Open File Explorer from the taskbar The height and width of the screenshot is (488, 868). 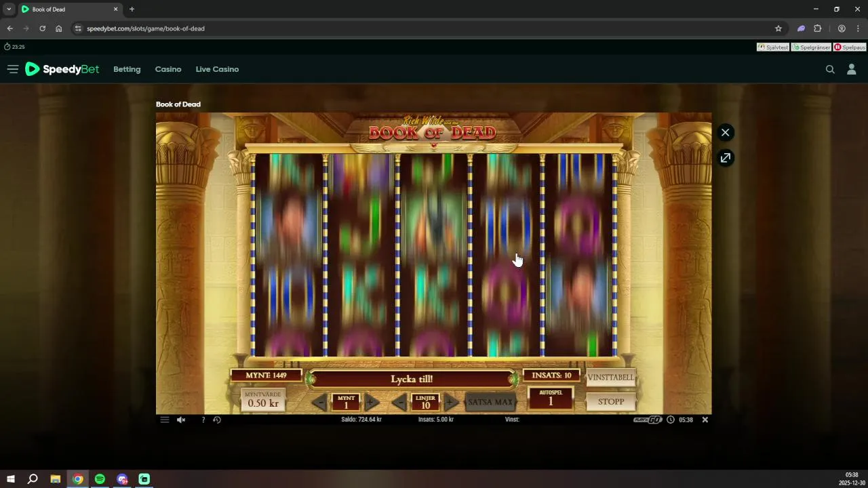[x=56, y=479]
